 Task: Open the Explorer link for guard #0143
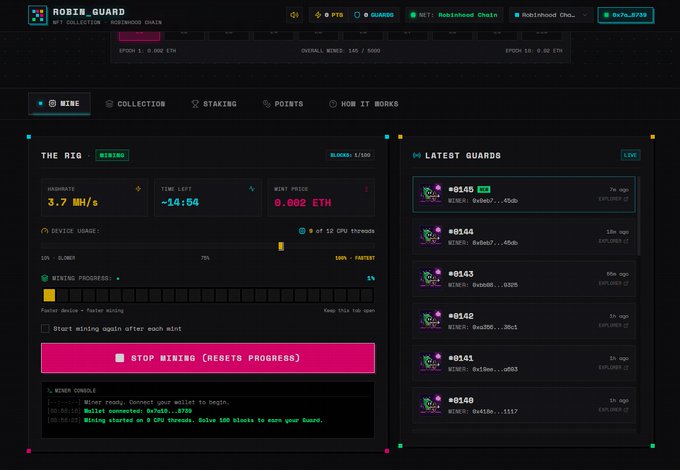613,283
